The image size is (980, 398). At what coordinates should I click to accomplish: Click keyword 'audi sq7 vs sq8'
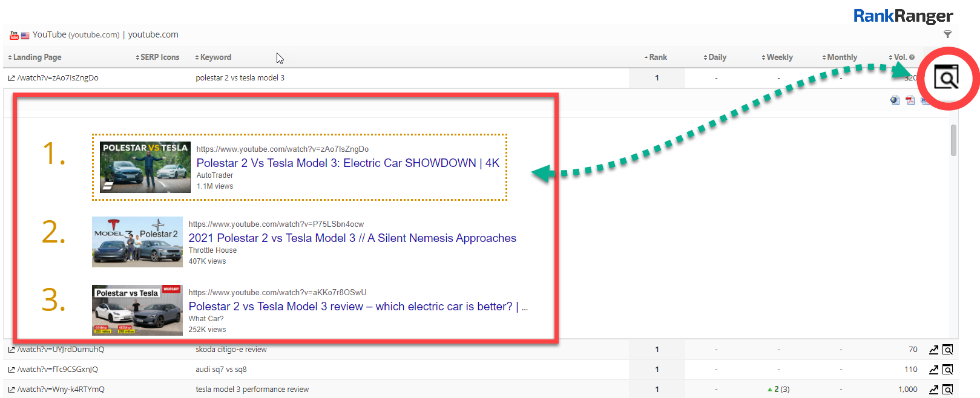click(x=221, y=370)
